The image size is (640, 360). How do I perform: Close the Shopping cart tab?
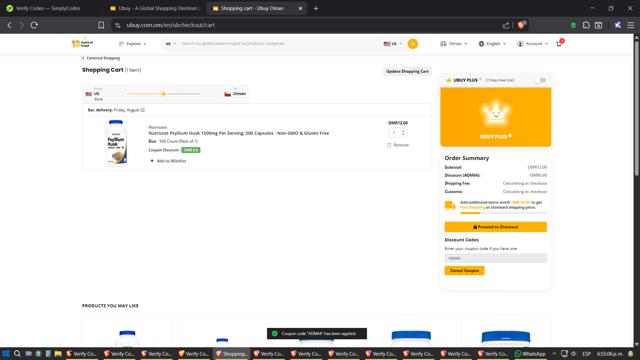[300, 8]
